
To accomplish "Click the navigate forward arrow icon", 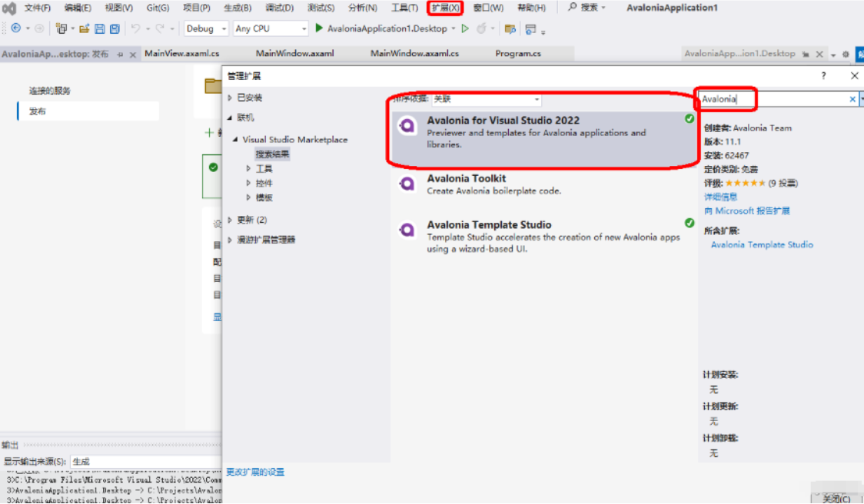I will coord(39,28).
